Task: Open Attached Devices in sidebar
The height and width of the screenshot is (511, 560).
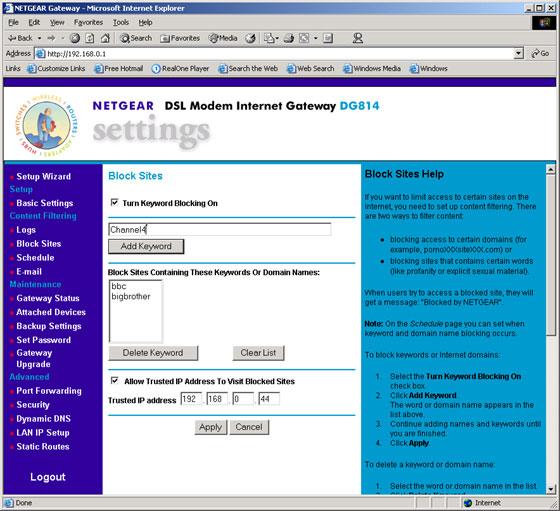Action: click(x=51, y=312)
